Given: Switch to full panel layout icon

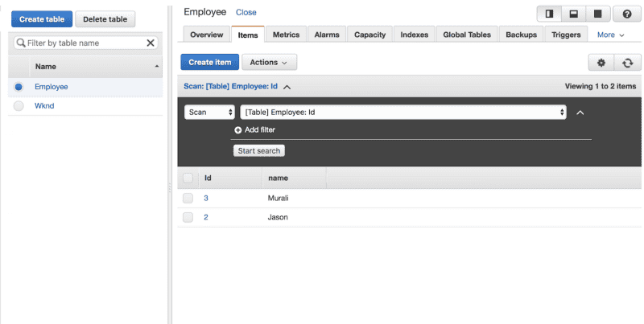Looking at the screenshot, I should tap(597, 14).
